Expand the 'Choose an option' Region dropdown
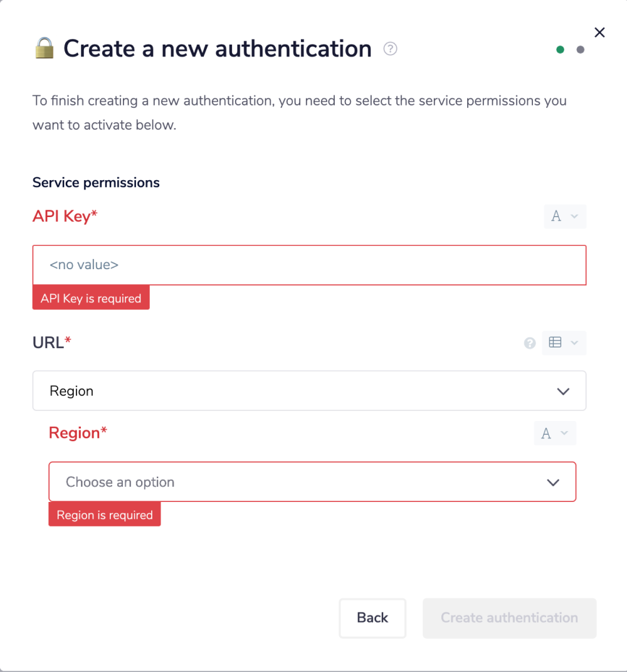The image size is (627, 672). (x=312, y=482)
